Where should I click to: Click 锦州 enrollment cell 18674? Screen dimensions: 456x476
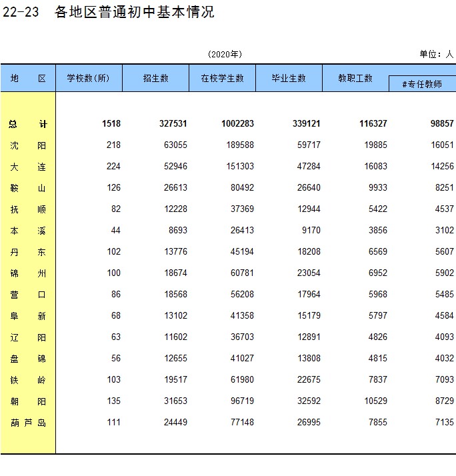[175, 273]
